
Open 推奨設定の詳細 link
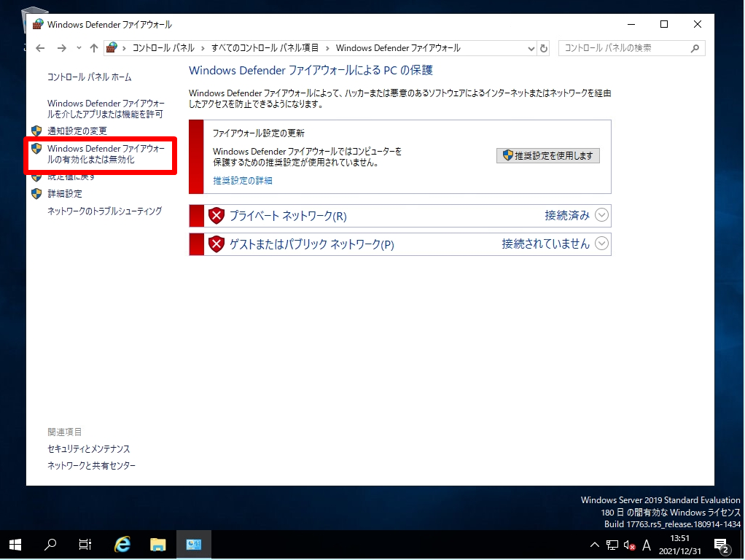click(242, 181)
